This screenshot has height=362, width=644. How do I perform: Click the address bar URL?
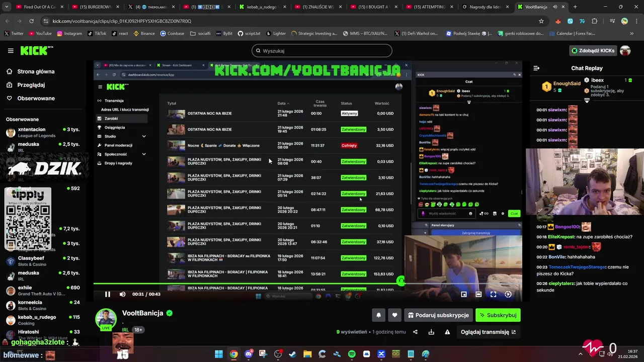coord(122,21)
